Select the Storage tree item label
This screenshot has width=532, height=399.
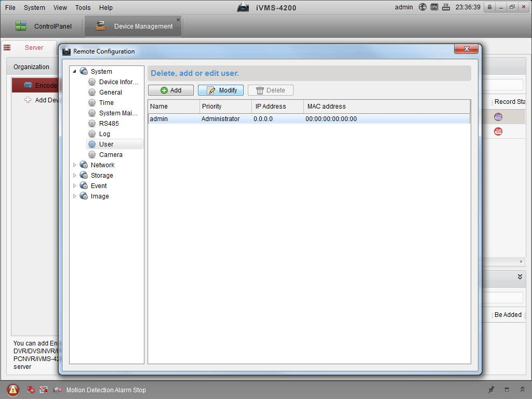click(x=102, y=176)
